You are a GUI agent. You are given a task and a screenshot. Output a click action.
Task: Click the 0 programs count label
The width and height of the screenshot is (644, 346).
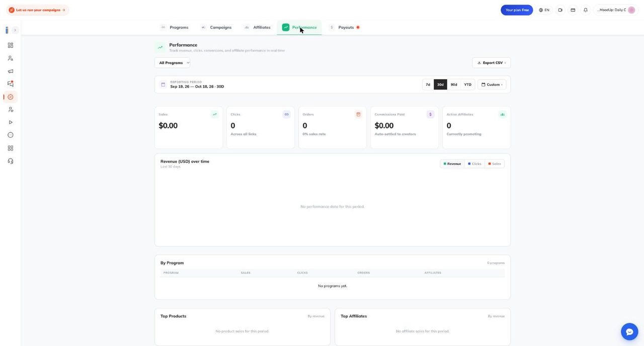point(496,263)
